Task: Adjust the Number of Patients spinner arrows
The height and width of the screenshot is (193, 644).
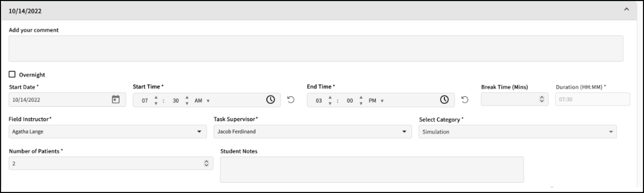Action: coord(206,163)
